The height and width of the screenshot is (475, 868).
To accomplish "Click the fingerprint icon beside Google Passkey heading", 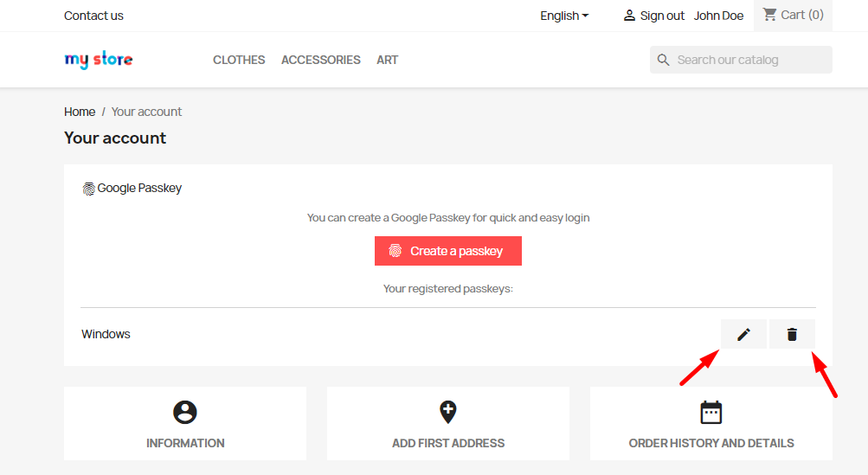I will (x=88, y=189).
